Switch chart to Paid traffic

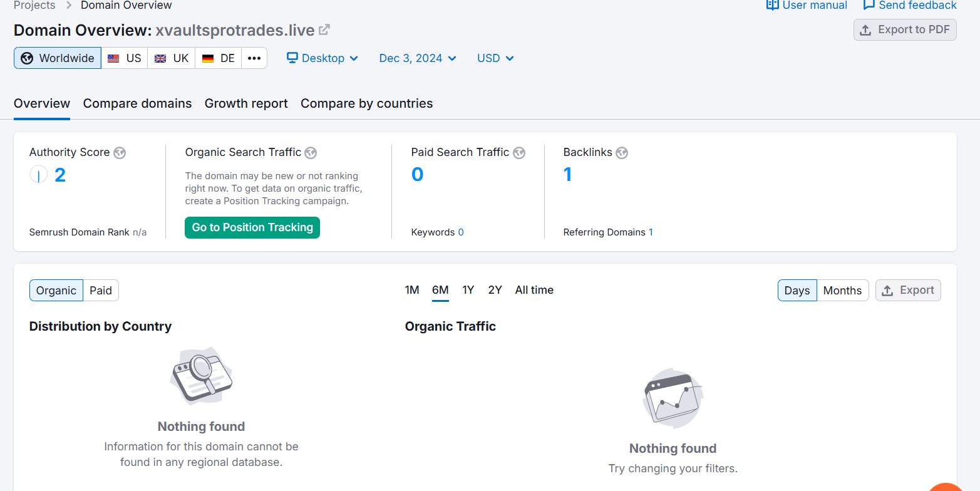[x=101, y=291]
